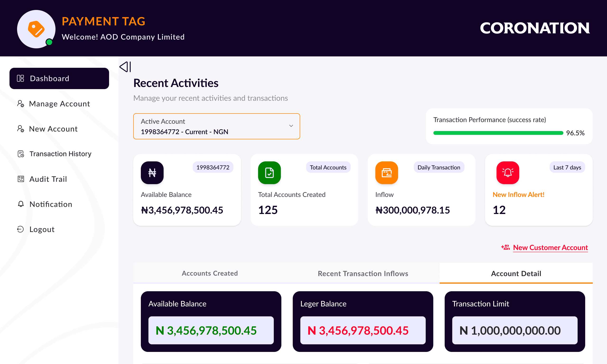Click the add-customer icon beside New Customer Account

pos(505,247)
